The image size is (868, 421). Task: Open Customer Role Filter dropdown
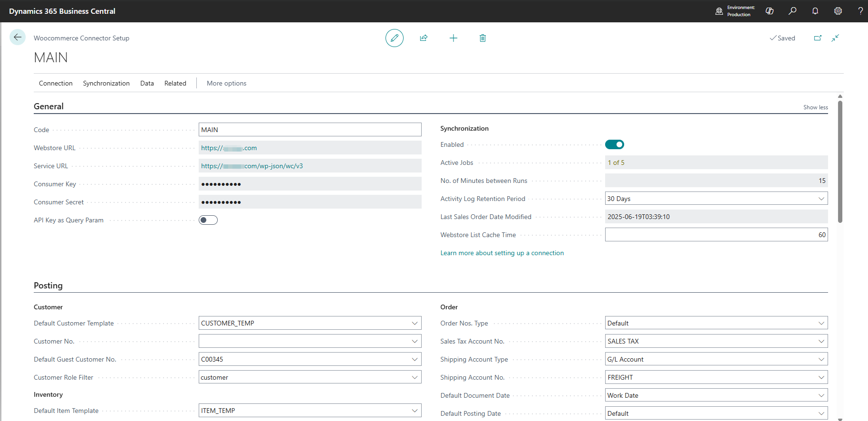[x=415, y=377]
